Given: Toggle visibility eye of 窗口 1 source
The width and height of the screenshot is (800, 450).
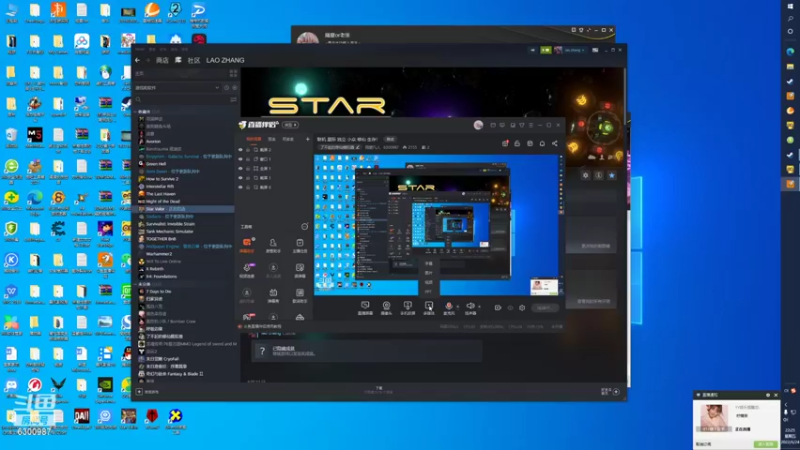Looking at the screenshot, I should pyautogui.click(x=240, y=159).
